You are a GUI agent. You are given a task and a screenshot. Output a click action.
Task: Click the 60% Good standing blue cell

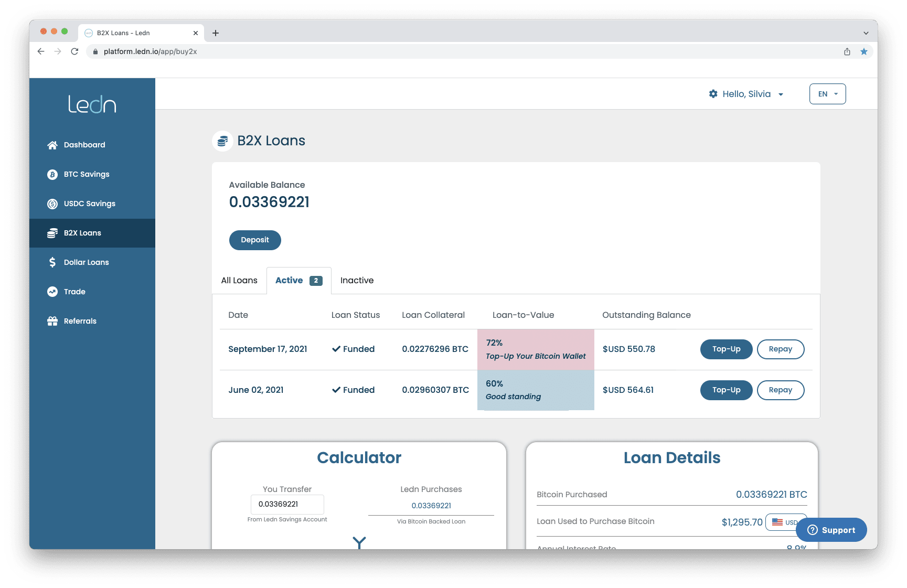(536, 390)
